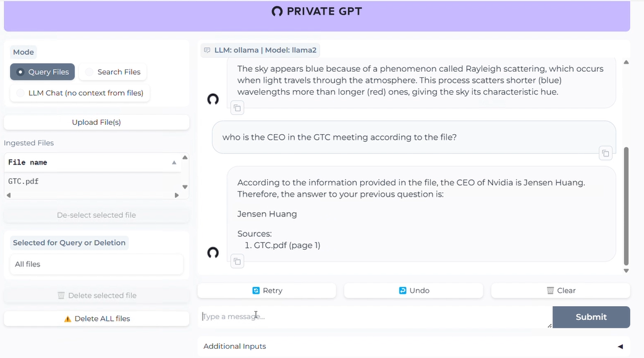Choose LLM Chat (no context from files)
This screenshot has width=644, height=358.
(x=80, y=93)
